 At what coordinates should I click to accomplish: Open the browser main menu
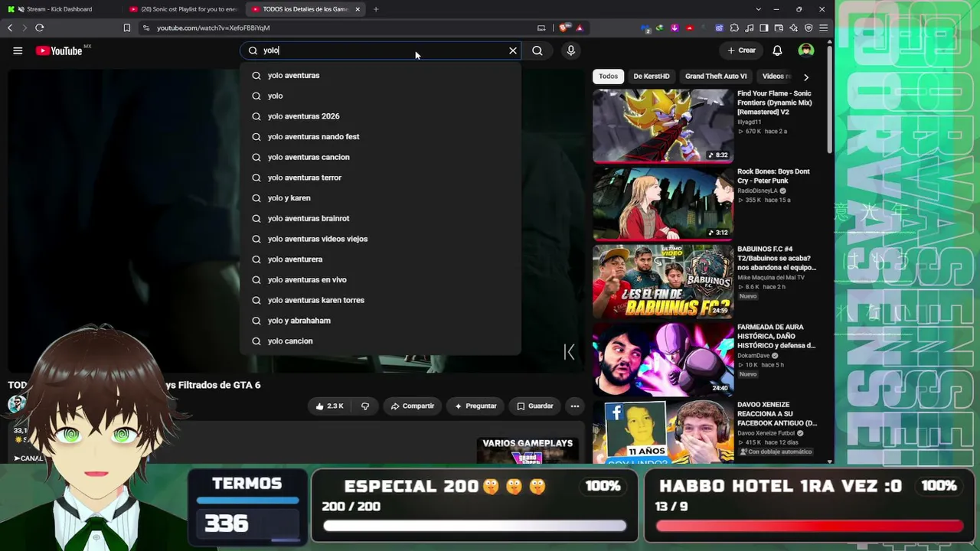coord(824,28)
